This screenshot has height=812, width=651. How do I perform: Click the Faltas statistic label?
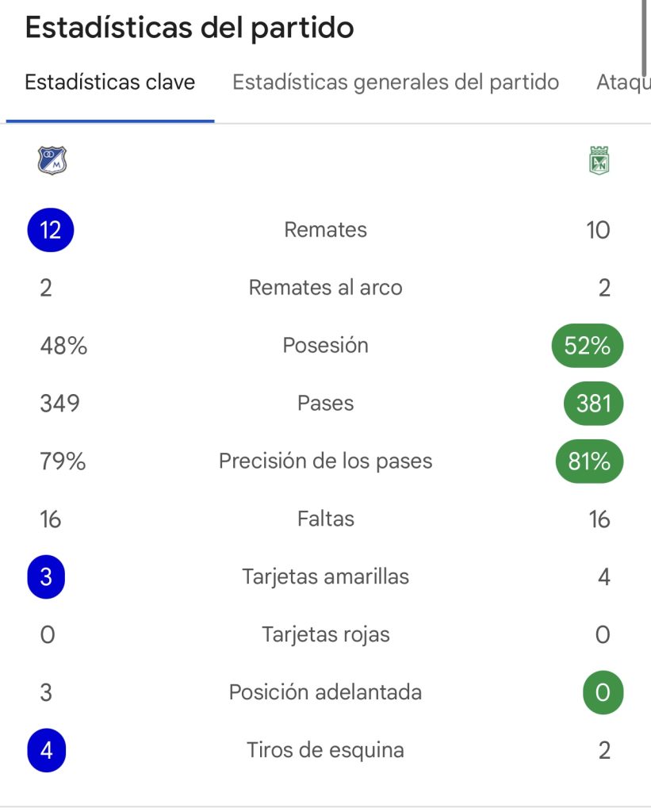click(x=325, y=519)
